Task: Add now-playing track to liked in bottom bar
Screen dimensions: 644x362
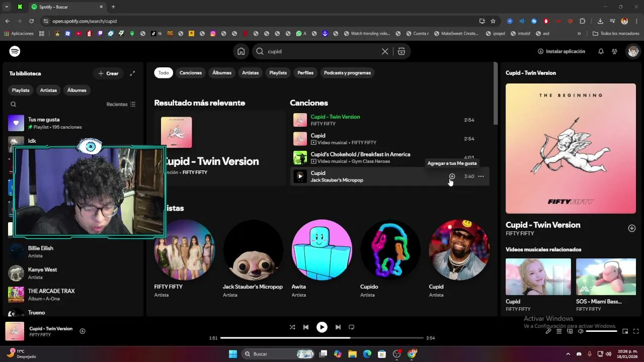Action: [83, 331]
